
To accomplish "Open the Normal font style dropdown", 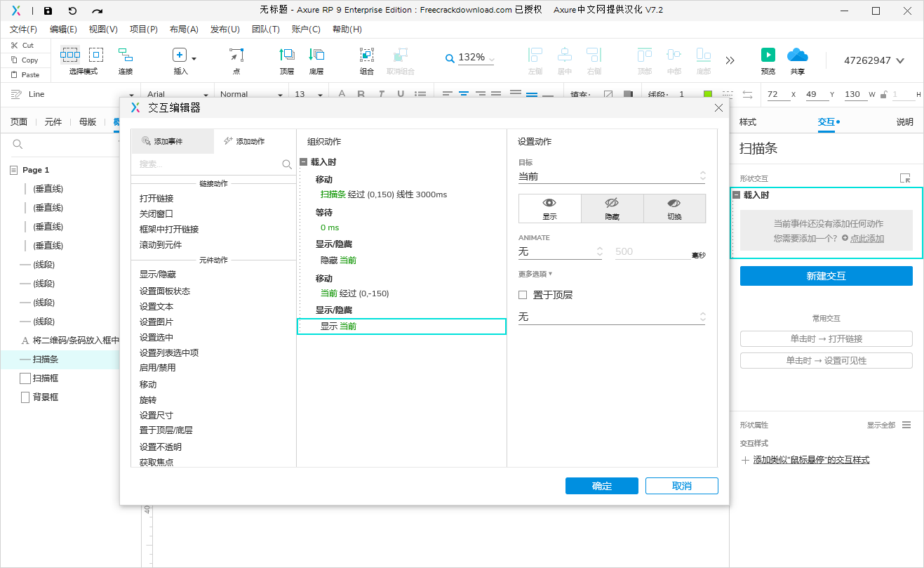I will click(251, 94).
